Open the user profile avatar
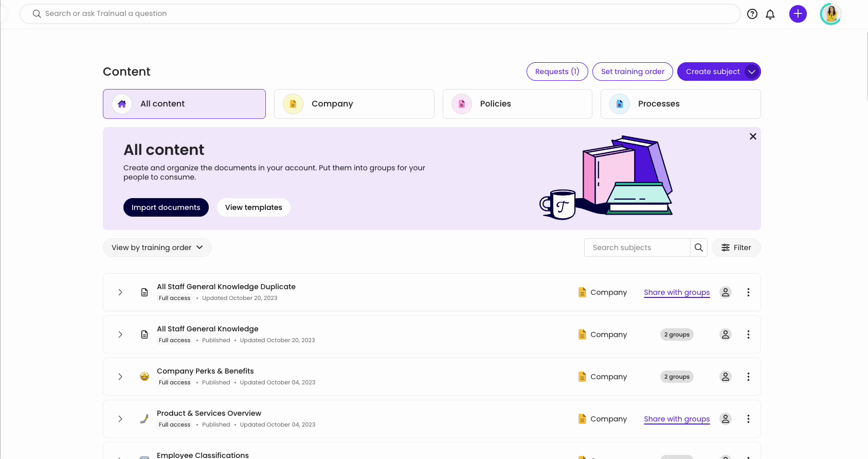Screen dimensions: 868x459 tap(830, 14)
